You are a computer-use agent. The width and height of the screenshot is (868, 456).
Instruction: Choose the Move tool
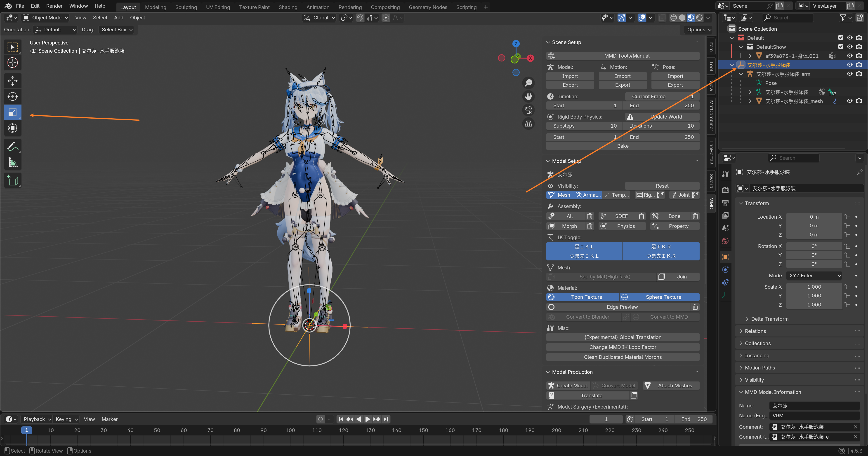[12, 81]
